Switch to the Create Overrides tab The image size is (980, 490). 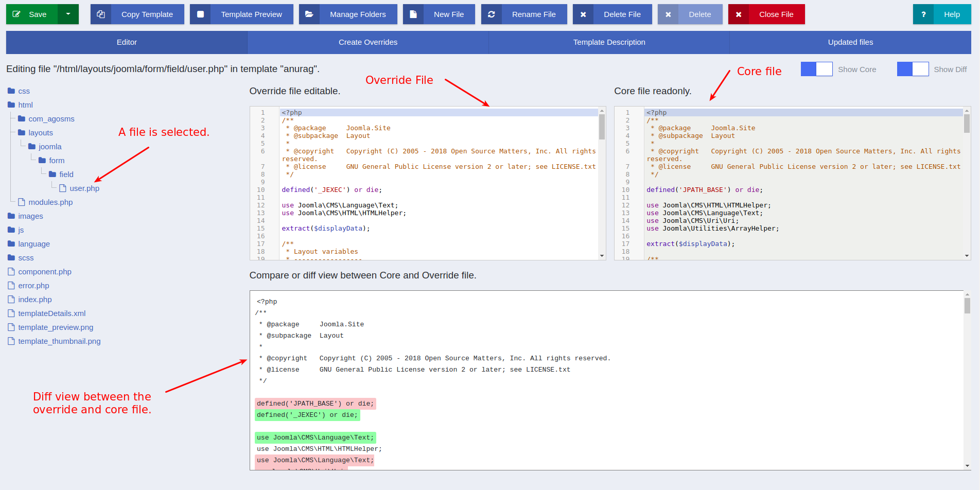[367, 42]
